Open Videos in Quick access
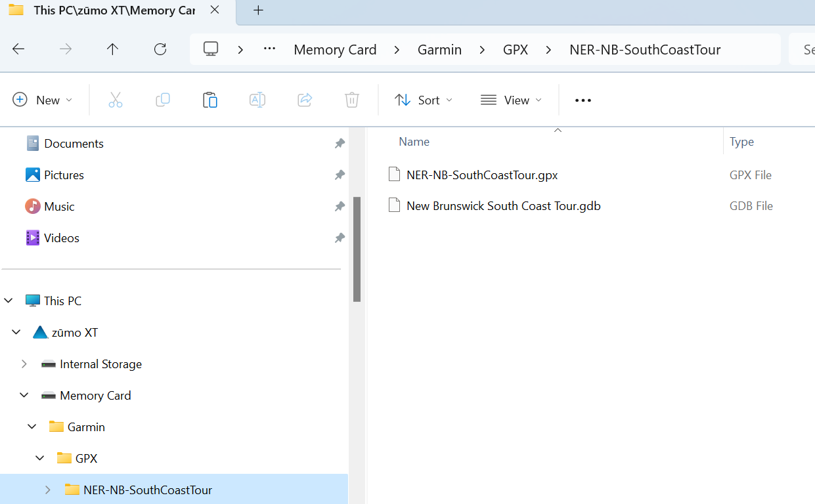Screen dimensions: 815x504 click(62, 238)
